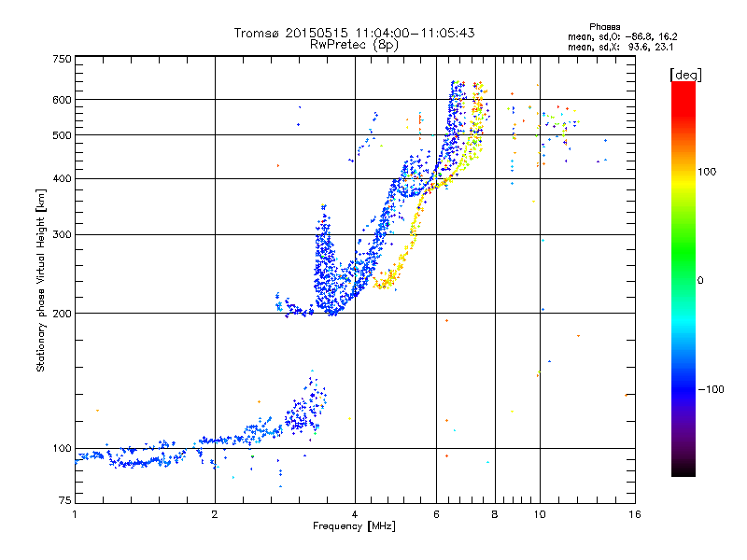Click the x-axis '4' tick label
Screen dimensions: 747x560
click(355, 514)
